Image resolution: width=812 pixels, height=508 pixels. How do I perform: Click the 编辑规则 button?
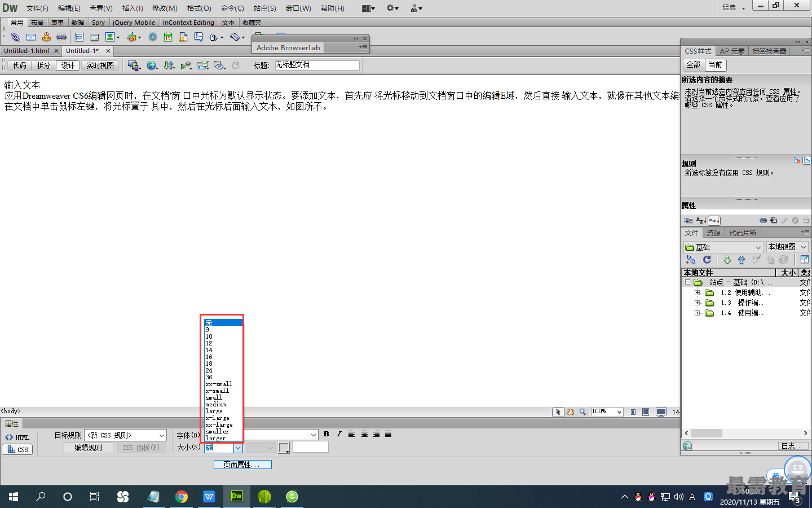89,448
